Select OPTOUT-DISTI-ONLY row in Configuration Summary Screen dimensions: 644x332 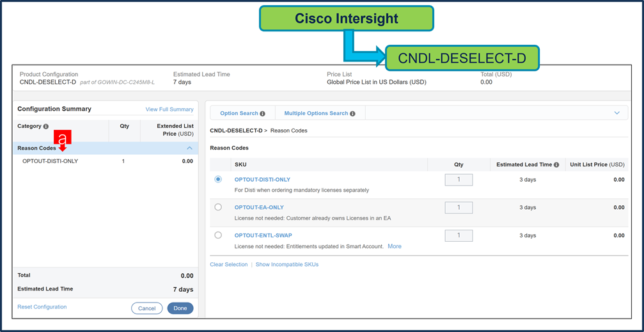coord(106,161)
